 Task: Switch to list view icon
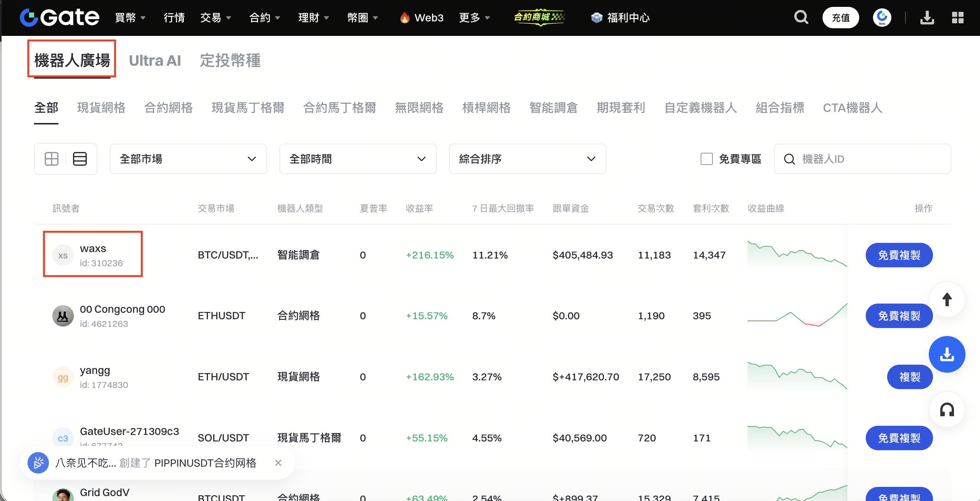pyautogui.click(x=80, y=159)
